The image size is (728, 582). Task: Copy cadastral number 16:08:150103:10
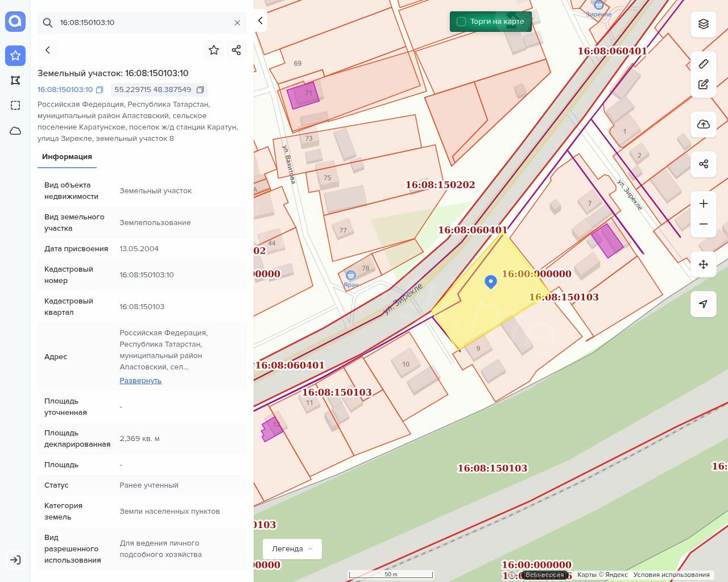[x=100, y=90]
